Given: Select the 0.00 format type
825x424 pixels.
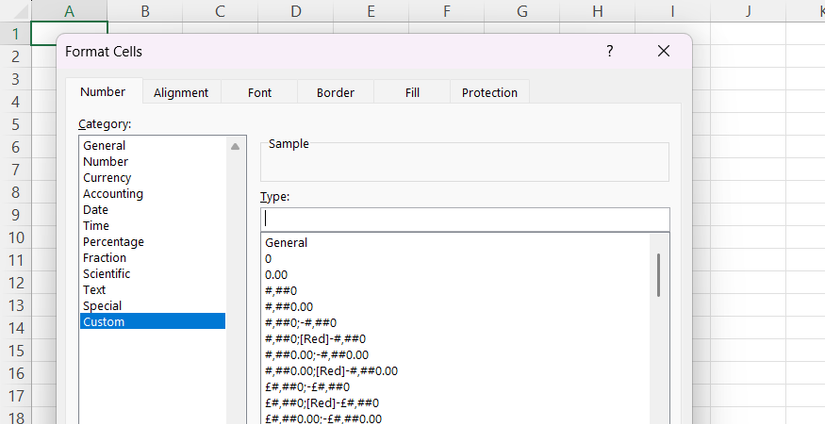Looking at the screenshot, I should (x=455, y=275).
